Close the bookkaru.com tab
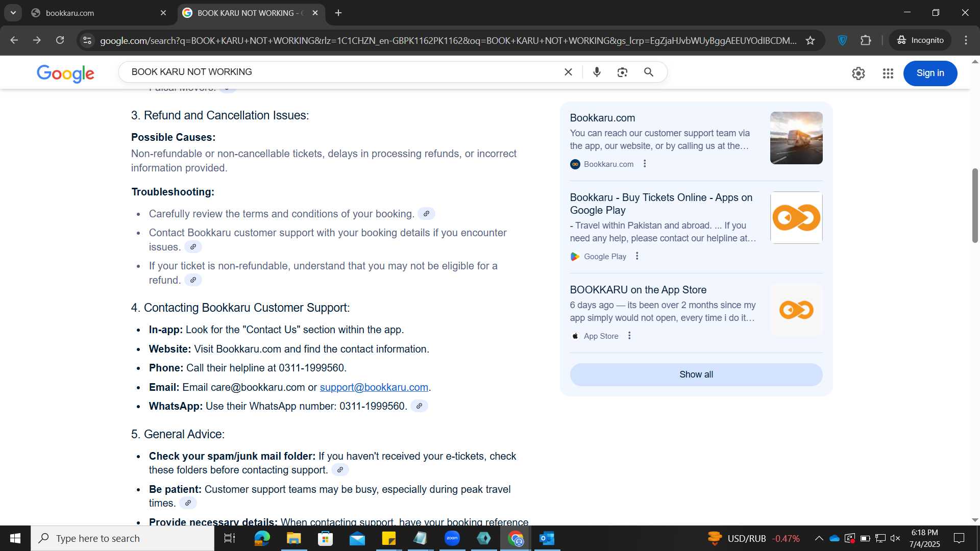Image resolution: width=980 pixels, height=551 pixels. [163, 13]
